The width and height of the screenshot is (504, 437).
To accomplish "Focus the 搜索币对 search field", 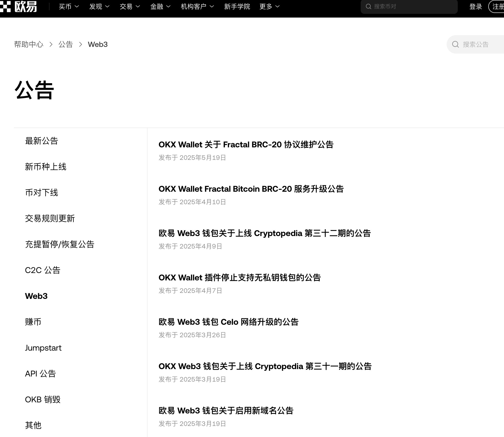I will pyautogui.click(x=409, y=7).
